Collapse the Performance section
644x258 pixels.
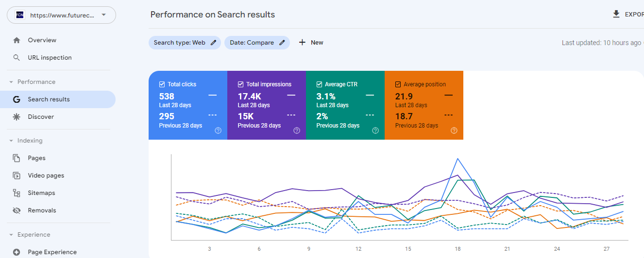(x=11, y=82)
